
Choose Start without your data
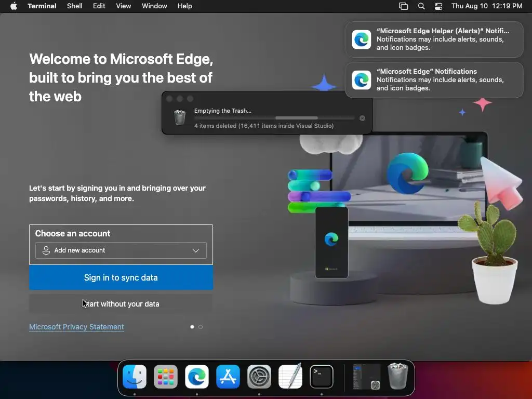[x=121, y=304]
